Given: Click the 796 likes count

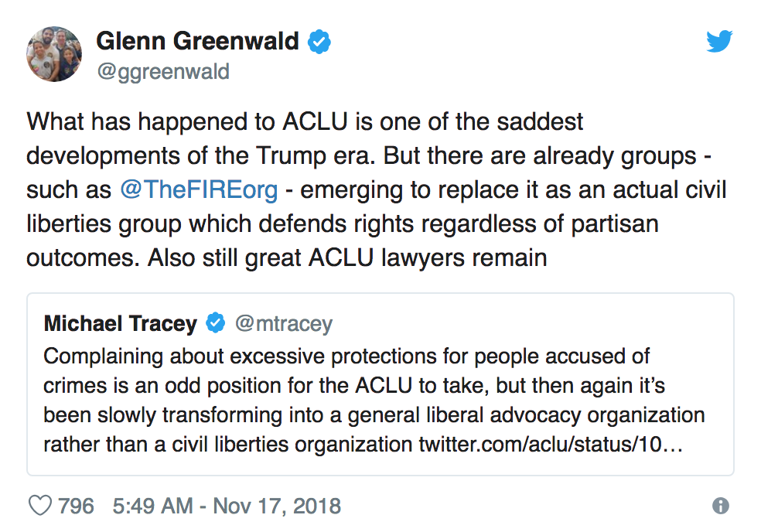Looking at the screenshot, I should 77,506.
